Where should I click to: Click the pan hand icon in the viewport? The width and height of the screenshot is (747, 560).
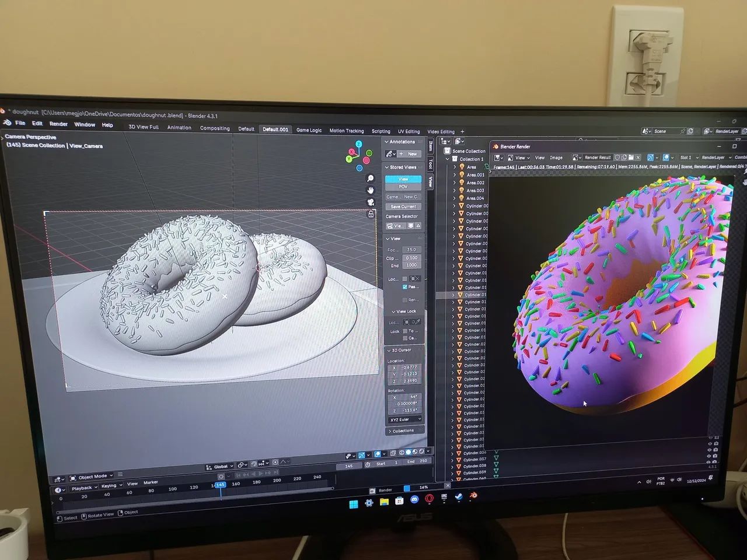click(370, 190)
